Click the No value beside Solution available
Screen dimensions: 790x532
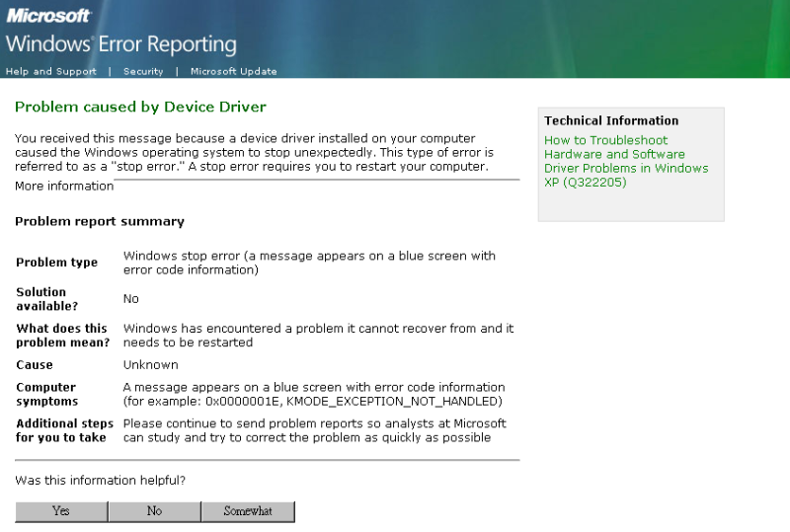(131, 299)
